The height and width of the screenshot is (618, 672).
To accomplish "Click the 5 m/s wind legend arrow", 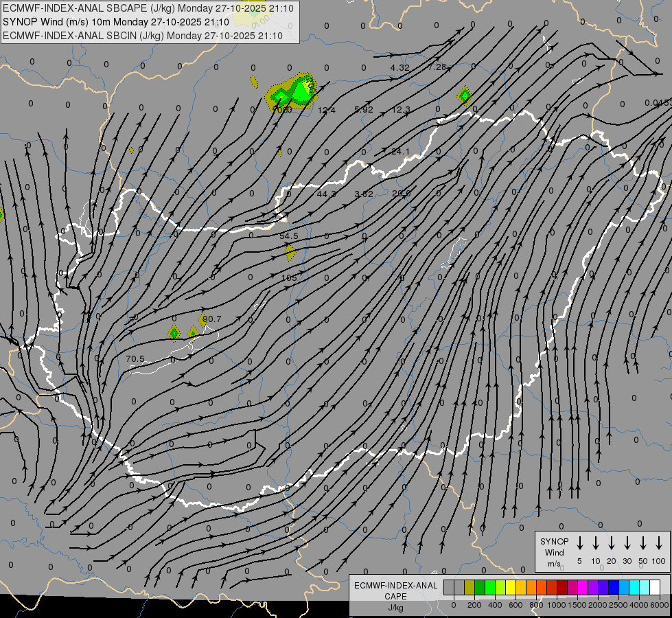I will 579,543.
